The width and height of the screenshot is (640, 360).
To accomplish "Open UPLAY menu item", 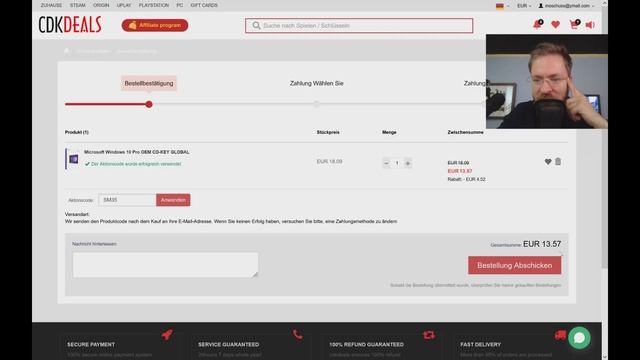I will (x=124, y=5).
